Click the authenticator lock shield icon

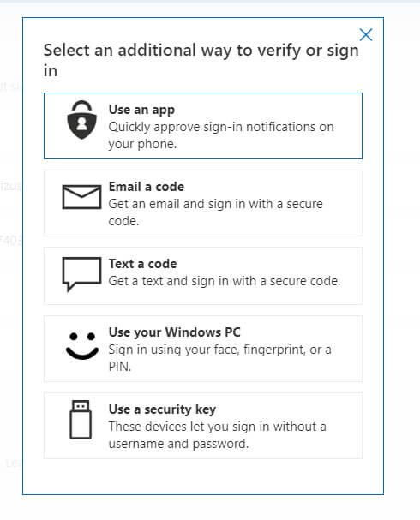[81, 120]
